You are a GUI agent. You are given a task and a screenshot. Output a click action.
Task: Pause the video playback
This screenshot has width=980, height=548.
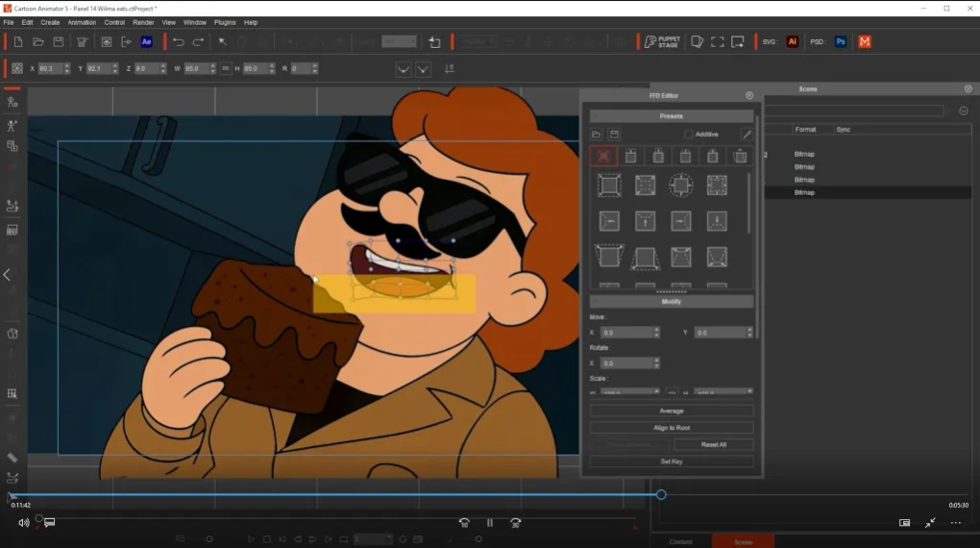click(x=490, y=522)
